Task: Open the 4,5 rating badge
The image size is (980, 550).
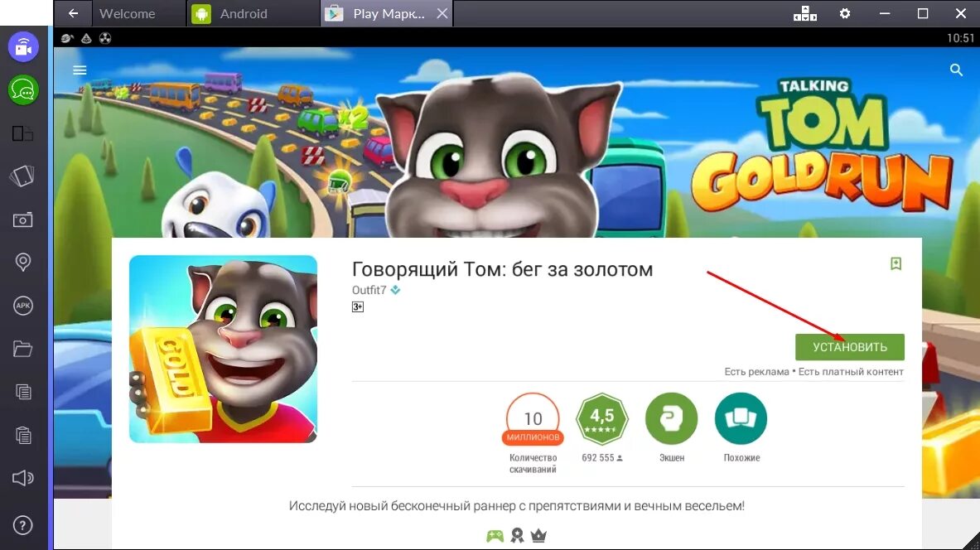Action: pyautogui.click(x=602, y=418)
